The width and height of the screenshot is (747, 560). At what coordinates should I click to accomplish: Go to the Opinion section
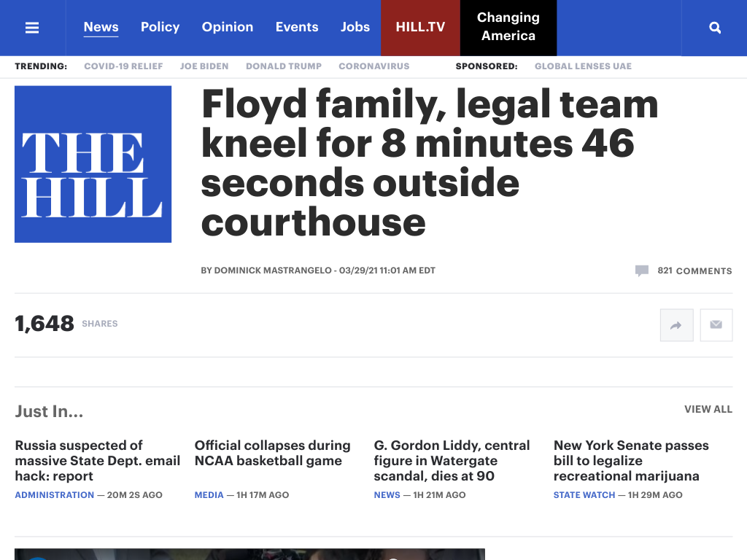pyautogui.click(x=228, y=27)
